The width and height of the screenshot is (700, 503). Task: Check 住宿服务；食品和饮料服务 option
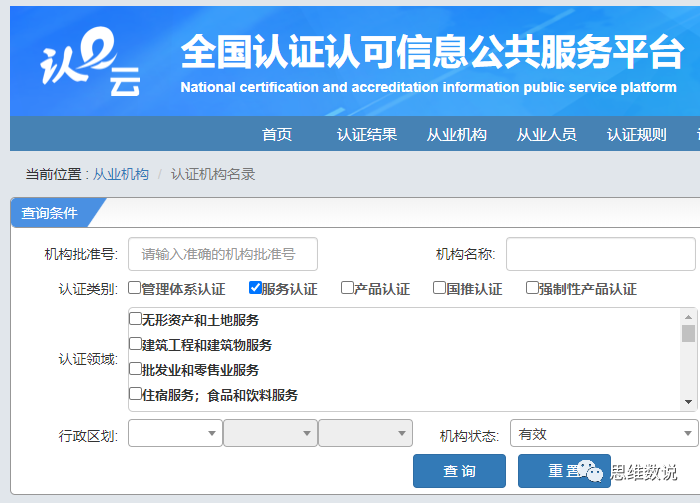pos(135,394)
